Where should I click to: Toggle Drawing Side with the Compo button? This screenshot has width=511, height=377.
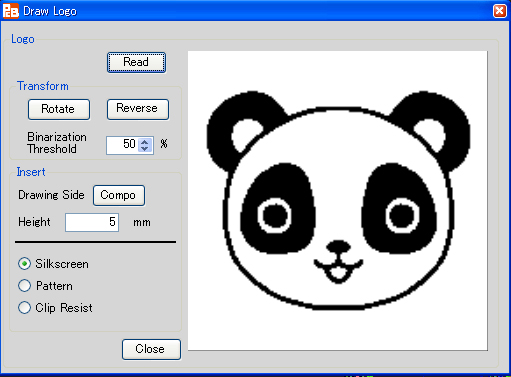point(119,195)
